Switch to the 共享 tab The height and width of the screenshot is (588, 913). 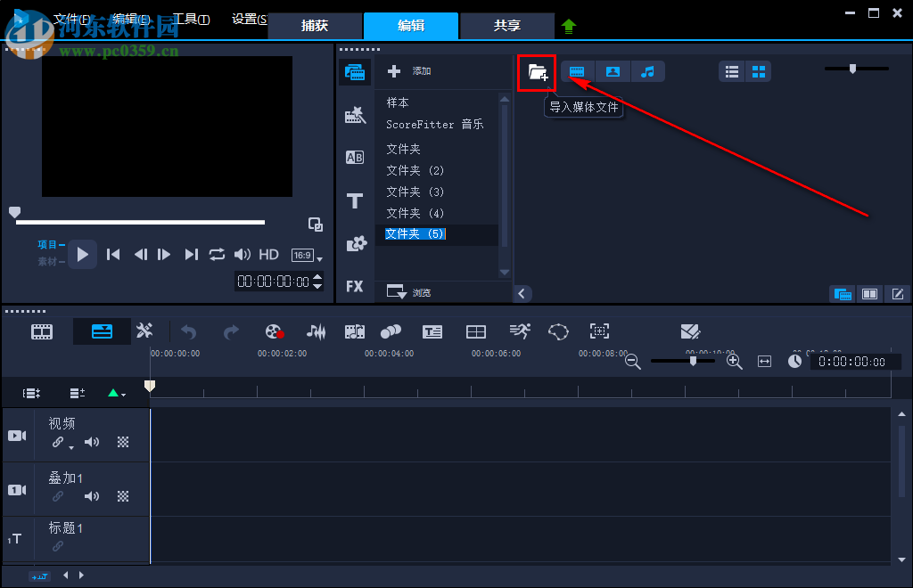507,26
